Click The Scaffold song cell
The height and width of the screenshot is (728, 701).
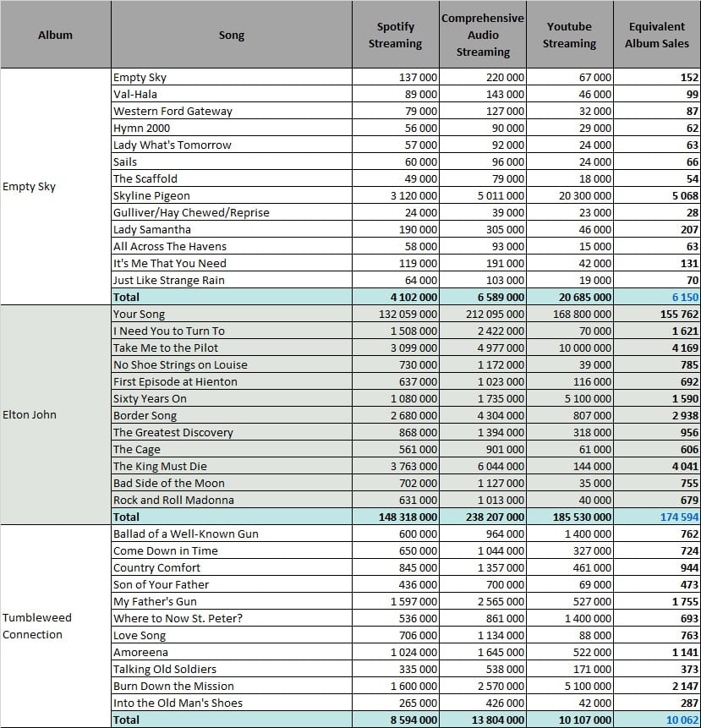231,178
